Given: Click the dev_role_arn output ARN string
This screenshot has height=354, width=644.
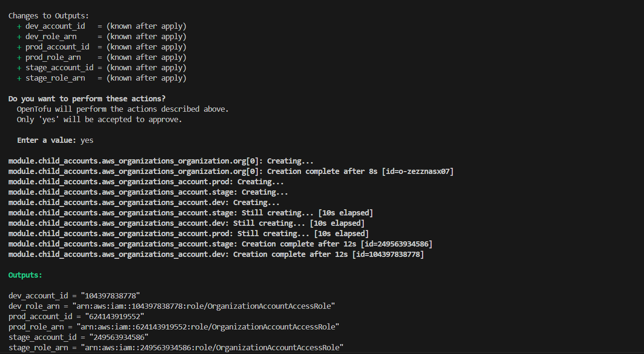Looking at the screenshot, I should (x=208, y=306).
